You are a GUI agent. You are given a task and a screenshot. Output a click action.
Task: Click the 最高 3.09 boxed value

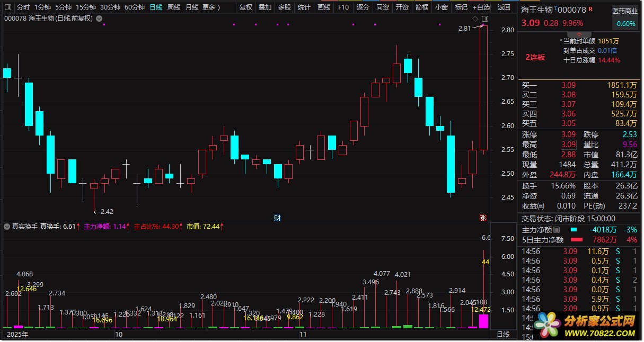pyautogui.click(x=568, y=145)
